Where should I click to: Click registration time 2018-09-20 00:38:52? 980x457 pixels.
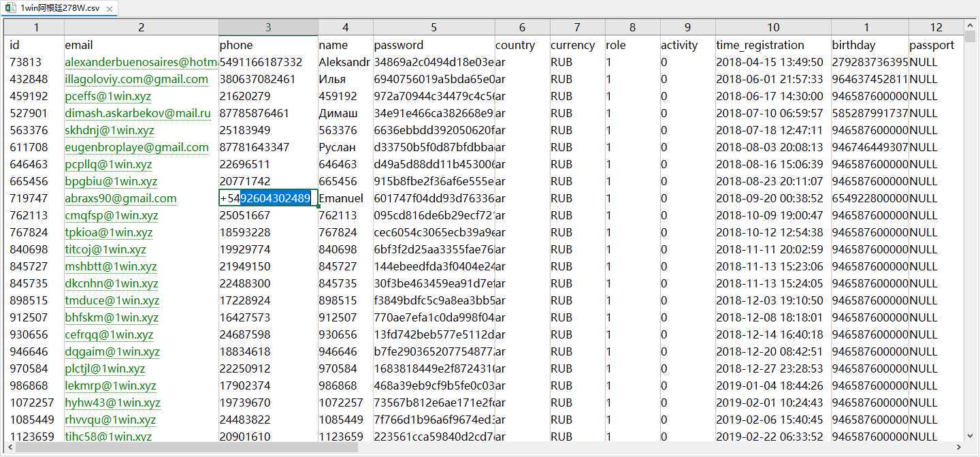773,198
